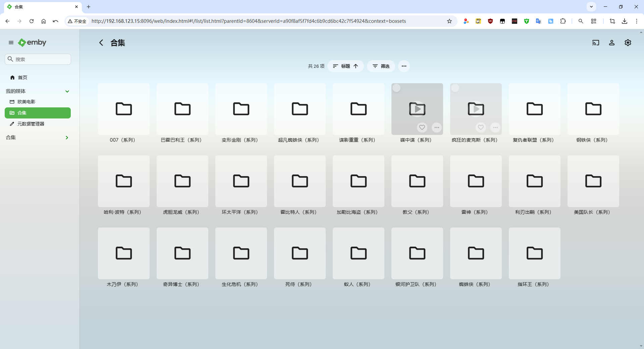Image resolution: width=644 pixels, height=349 pixels.
Task: Select the 碟中谍 card checkbox
Action: (x=396, y=88)
